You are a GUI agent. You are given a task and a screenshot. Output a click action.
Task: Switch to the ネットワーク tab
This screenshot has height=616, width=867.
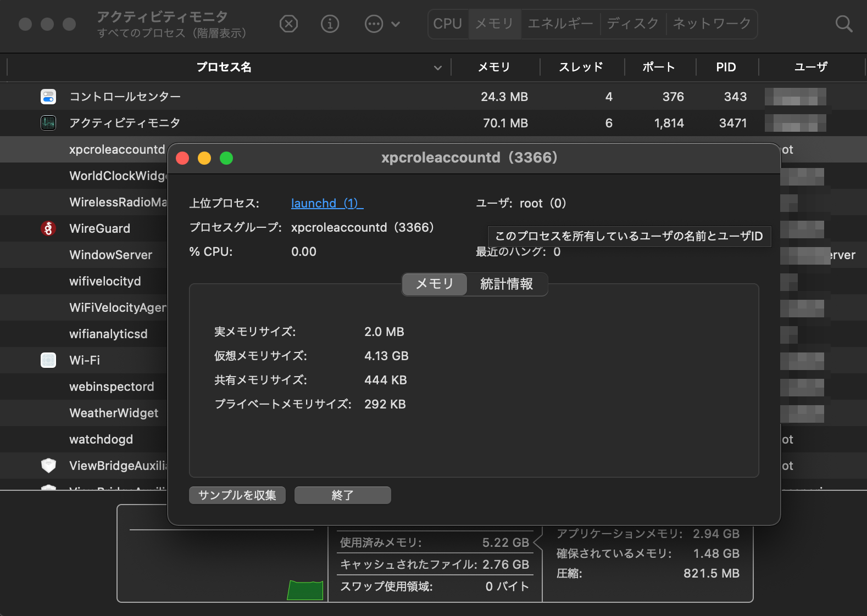(x=712, y=24)
